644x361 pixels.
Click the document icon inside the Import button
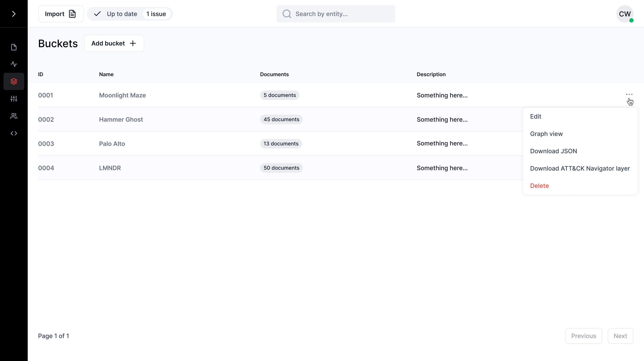coord(72,14)
